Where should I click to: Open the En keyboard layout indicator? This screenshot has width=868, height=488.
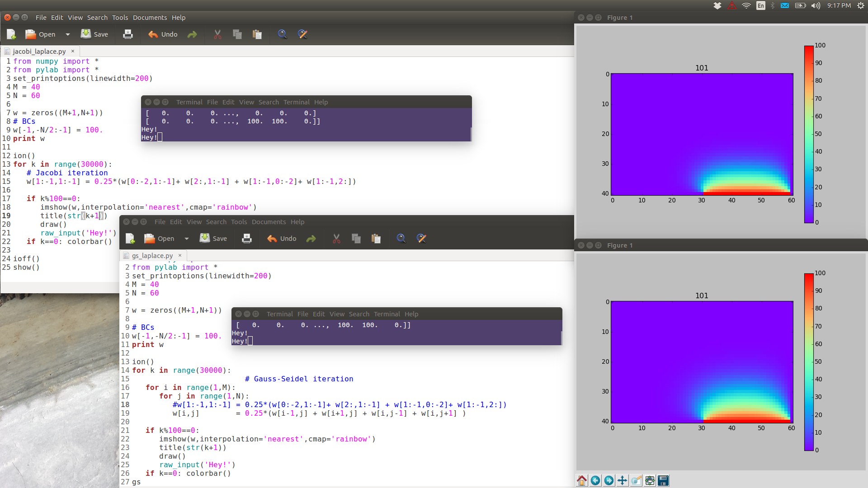(x=761, y=5)
